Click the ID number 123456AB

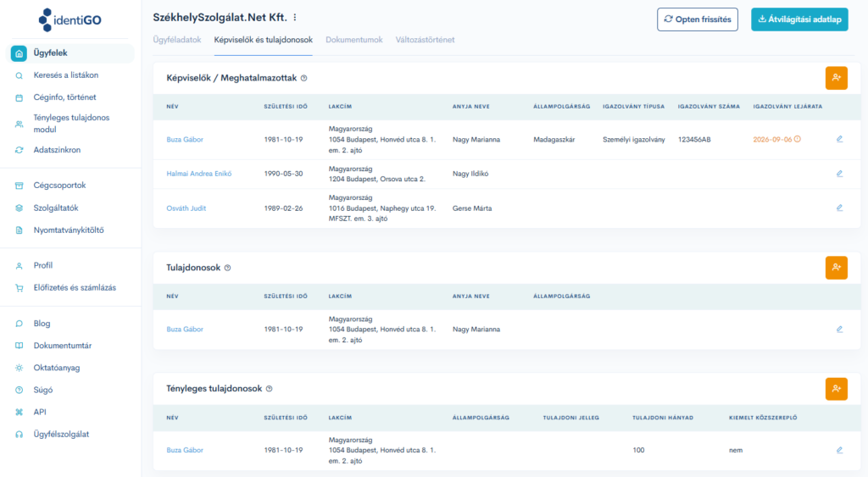pos(694,140)
